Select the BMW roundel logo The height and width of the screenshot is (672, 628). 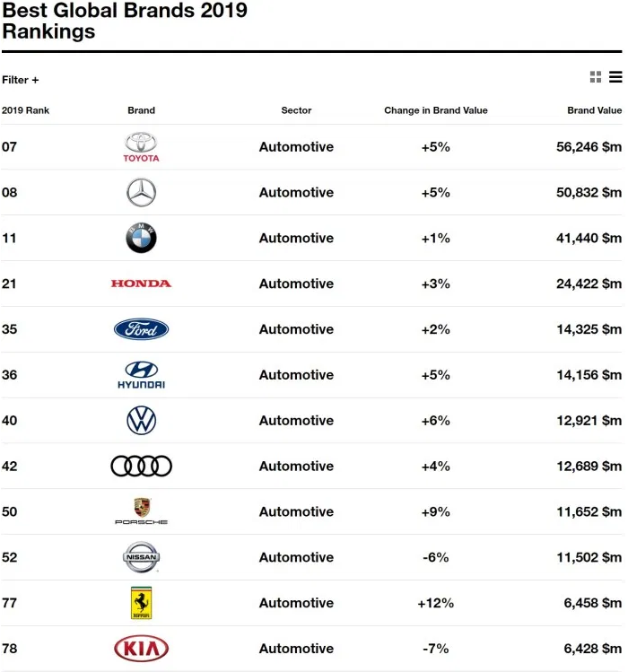(x=141, y=239)
